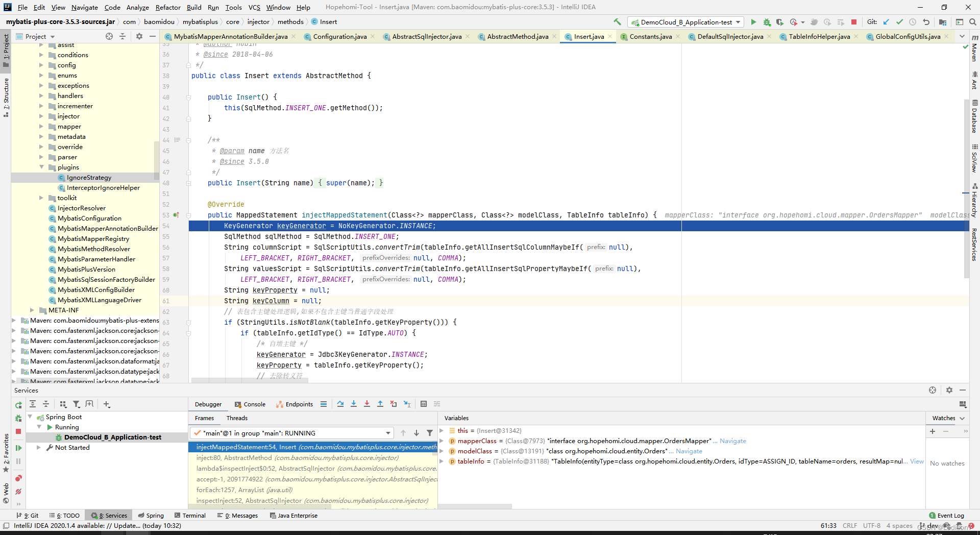Screen dimensions: 980x535
Task: Click Step Over in debugger toolbar
Action: (x=340, y=404)
